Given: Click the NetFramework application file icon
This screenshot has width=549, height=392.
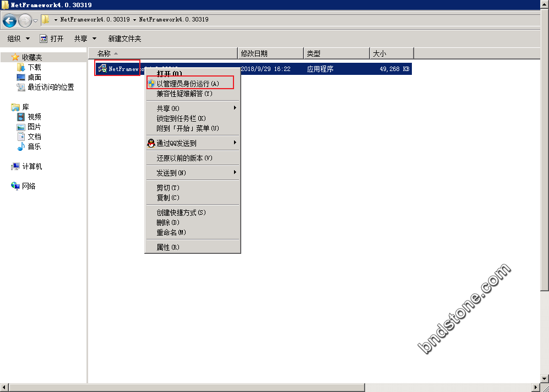Looking at the screenshot, I should tap(102, 69).
